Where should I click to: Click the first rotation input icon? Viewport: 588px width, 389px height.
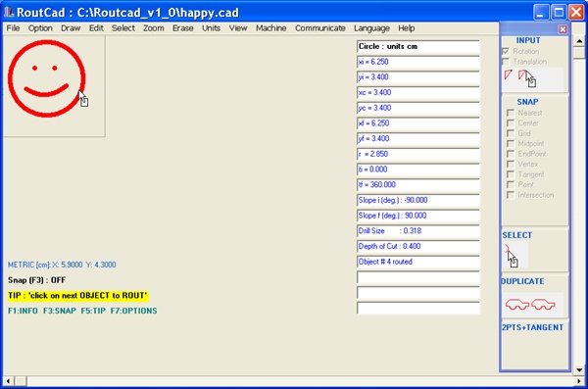coord(508,74)
